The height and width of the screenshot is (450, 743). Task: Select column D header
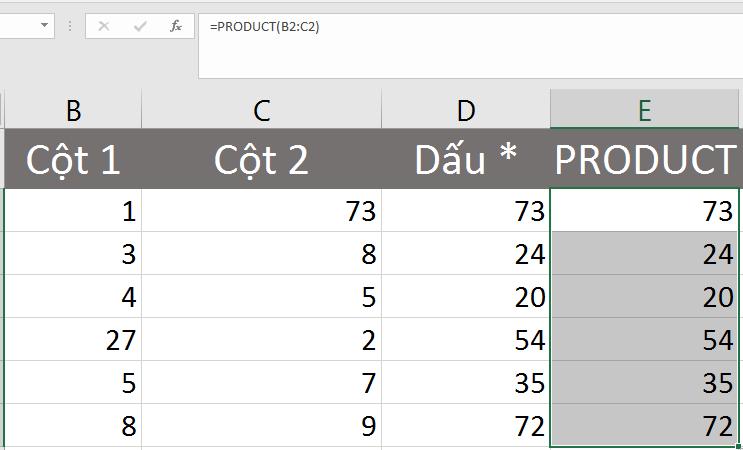click(465, 109)
